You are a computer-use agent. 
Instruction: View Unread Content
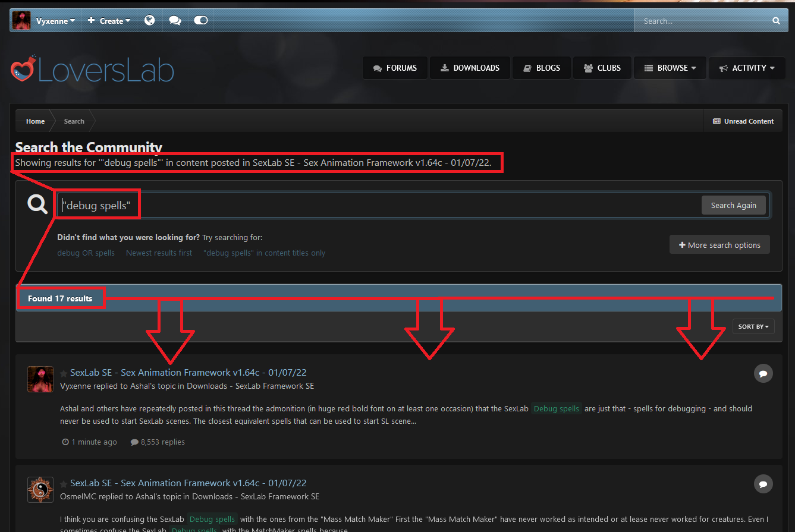click(743, 121)
